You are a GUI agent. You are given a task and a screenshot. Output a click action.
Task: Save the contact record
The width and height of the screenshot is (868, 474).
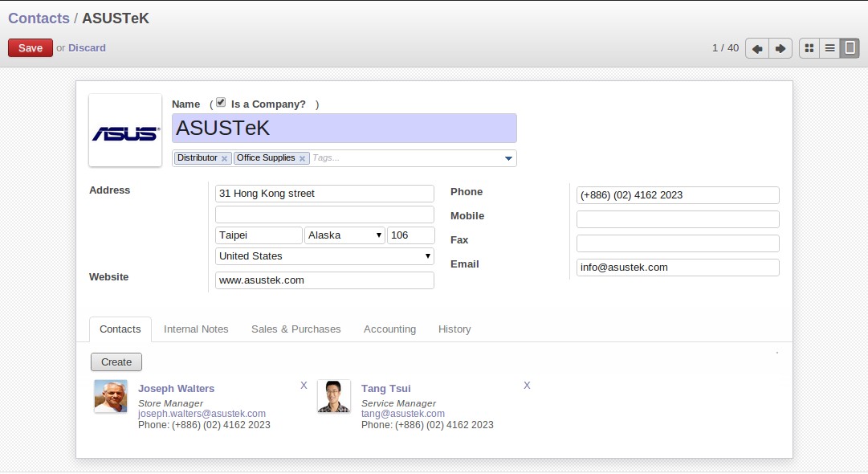point(31,47)
